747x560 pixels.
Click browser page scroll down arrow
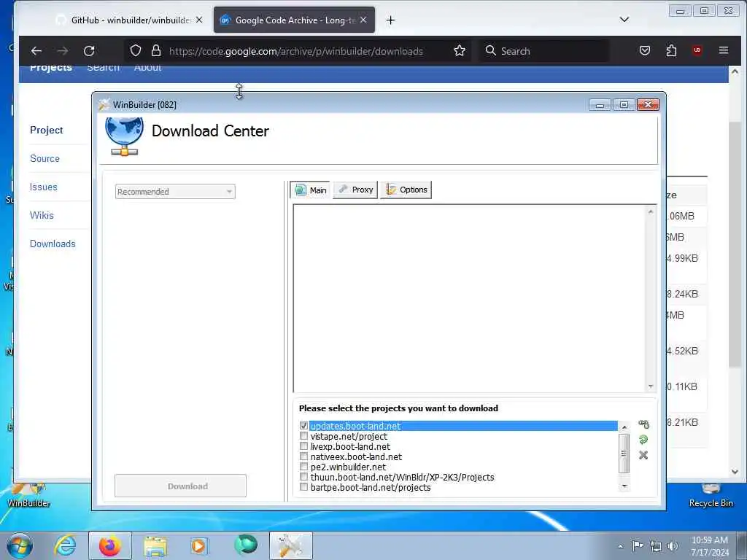pyautogui.click(x=735, y=472)
